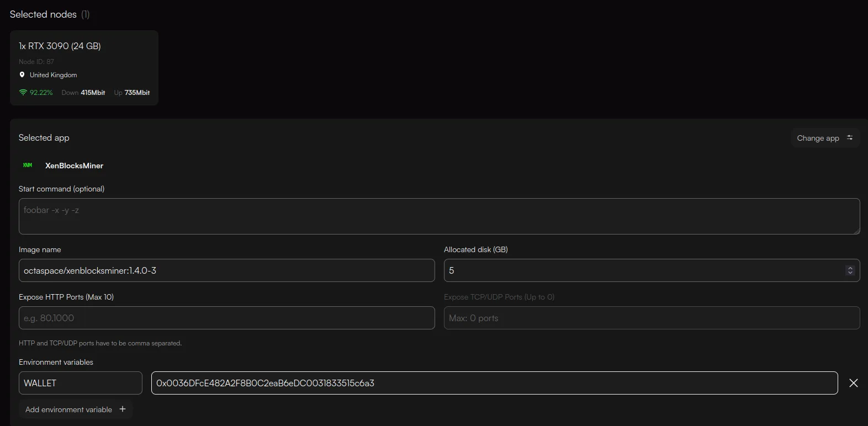
Task: Click the wallet address value field
Action: point(494,383)
